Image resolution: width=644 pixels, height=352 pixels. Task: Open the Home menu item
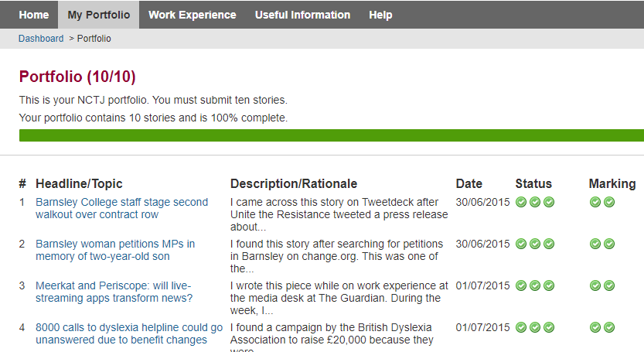[x=34, y=15]
